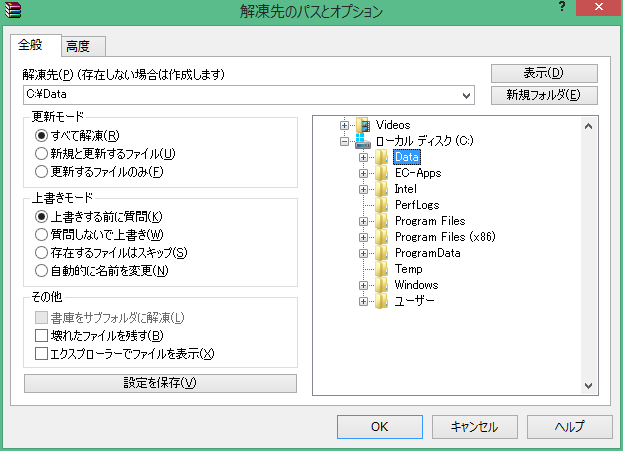Select the Videos label in tree
Screen dimensions: 623x451
click(393, 125)
